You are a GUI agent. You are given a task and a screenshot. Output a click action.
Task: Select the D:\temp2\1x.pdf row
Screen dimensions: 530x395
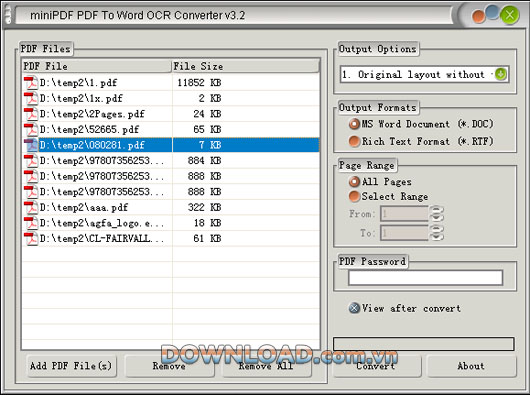coord(171,98)
